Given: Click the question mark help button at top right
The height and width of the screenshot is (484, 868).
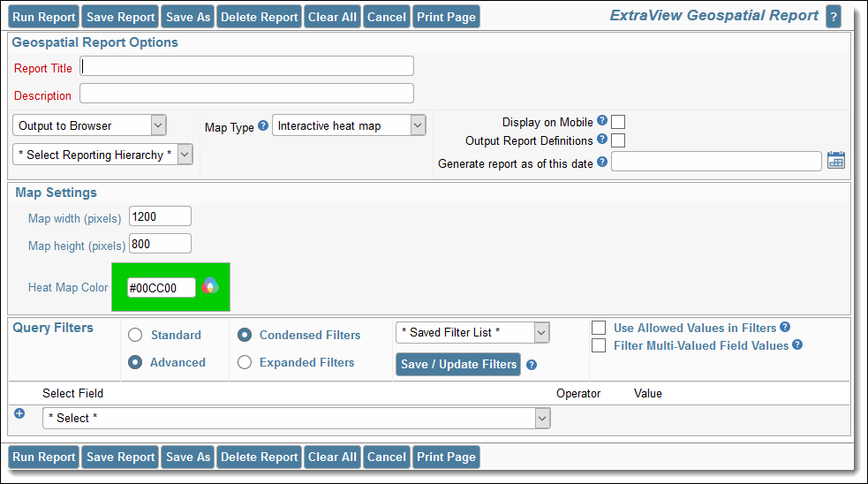Looking at the screenshot, I should 833,17.
